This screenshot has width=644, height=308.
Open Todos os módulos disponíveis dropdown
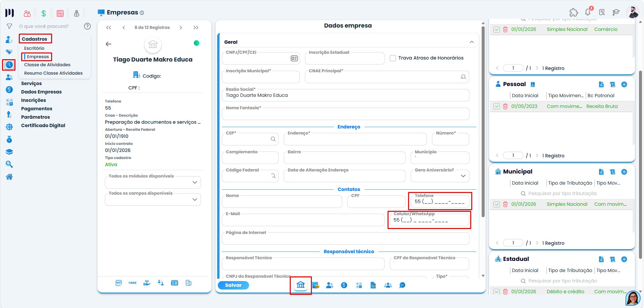point(153,182)
